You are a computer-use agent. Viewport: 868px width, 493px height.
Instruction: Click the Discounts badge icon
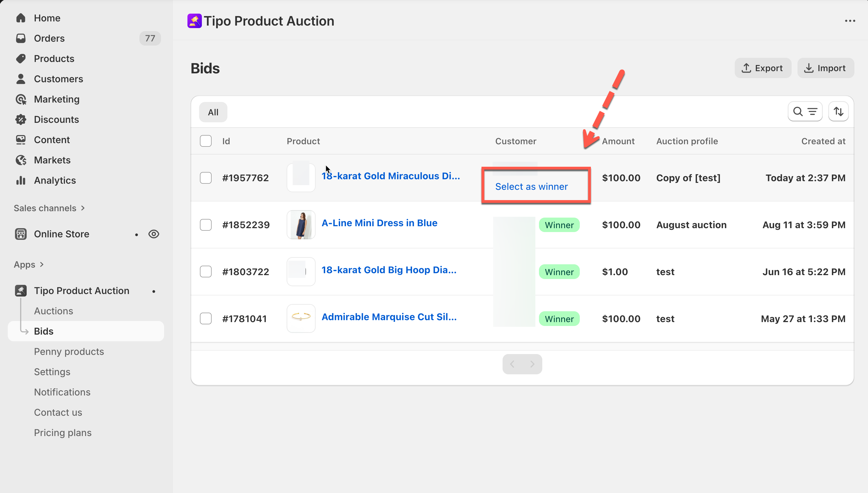(x=21, y=119)
